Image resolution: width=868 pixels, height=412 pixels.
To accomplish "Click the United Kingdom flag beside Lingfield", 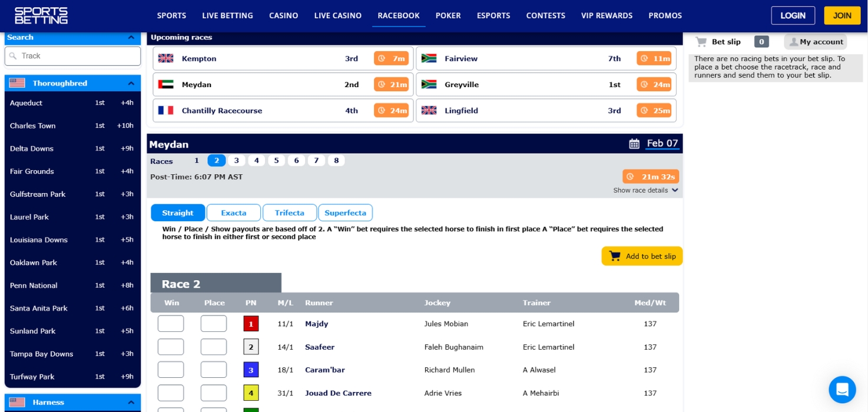I will tap(429, 110).
